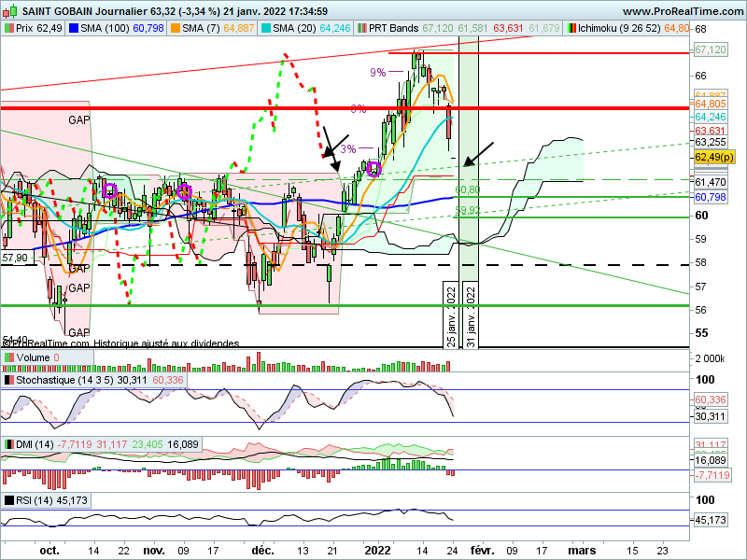Click the 57,90 level label on the chart

tap(15, 259)
